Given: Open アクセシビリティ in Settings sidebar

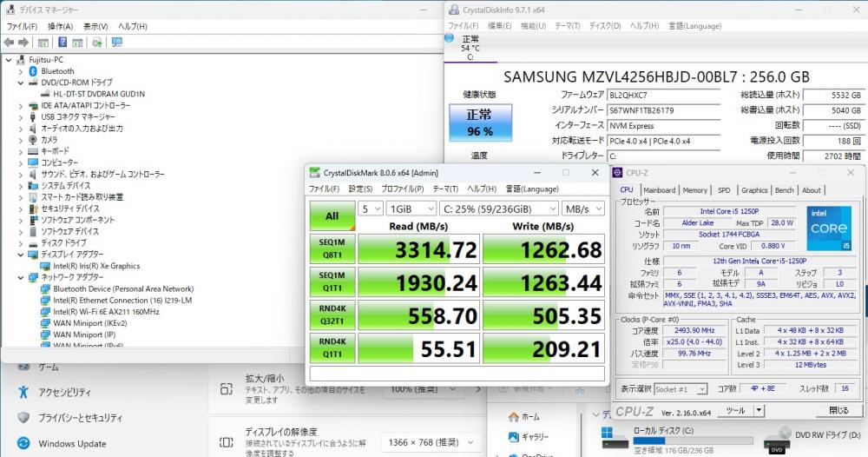Looking at the screenshot, I should [x=64, y=392].
